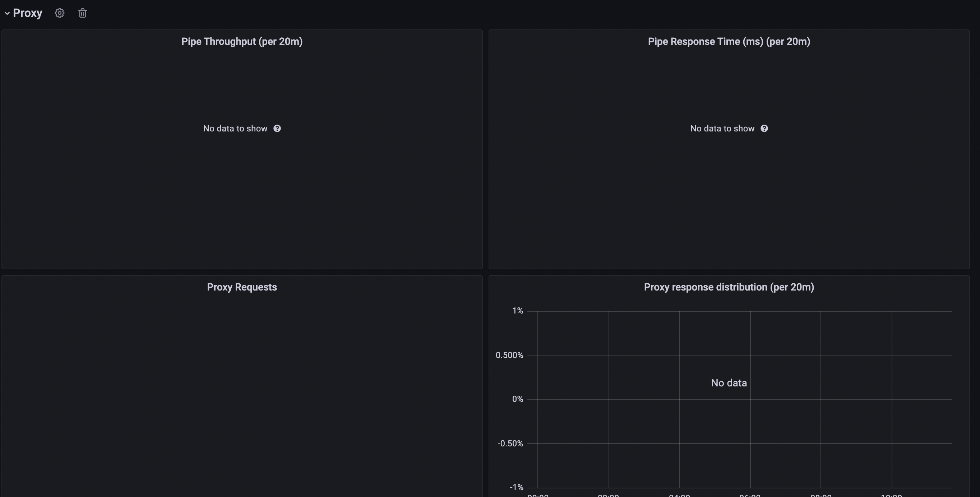980x497 pixels.
Task: Click the Proxy row title
Action: 27,13
